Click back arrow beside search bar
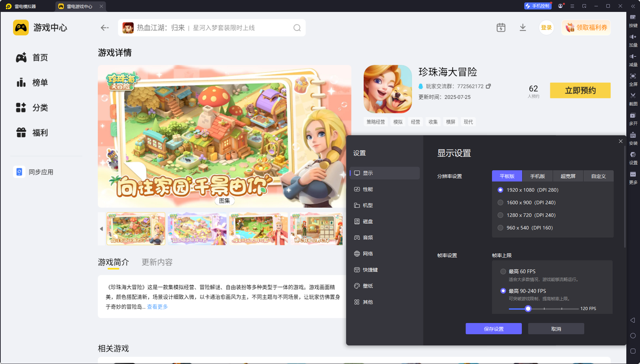Image resolution: width=640 pixels, height=364 pixels. tap(104, 28)
